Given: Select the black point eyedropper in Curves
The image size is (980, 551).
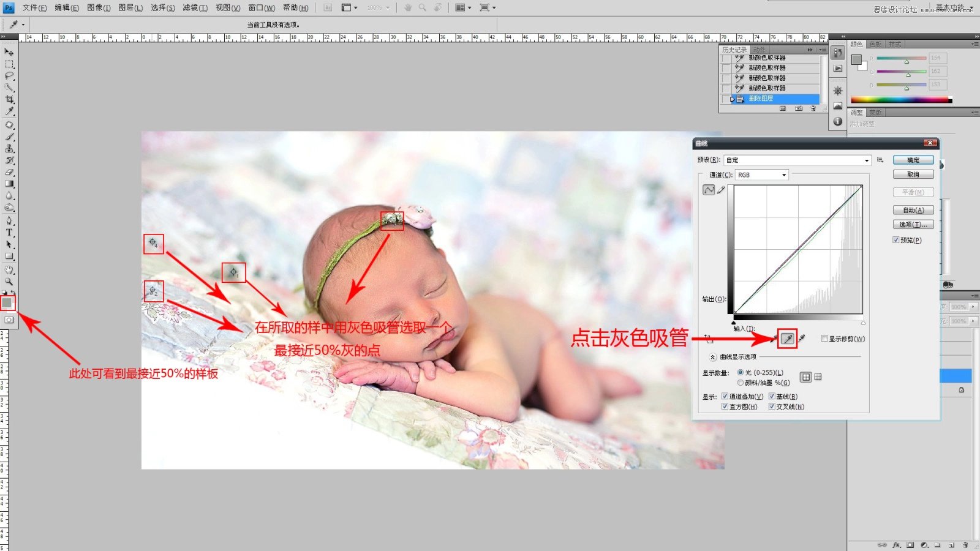Looking at the screenshot, I should [x=774, y=339].
